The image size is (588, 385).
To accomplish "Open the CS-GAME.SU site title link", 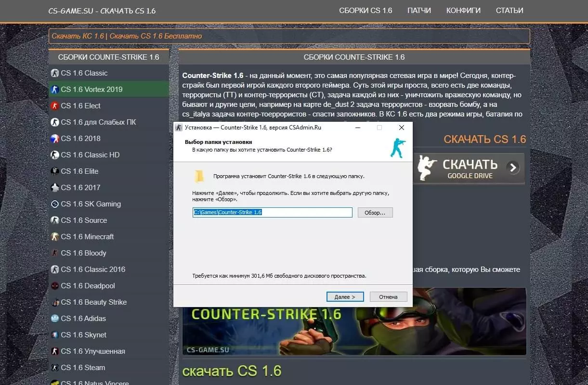I will click(x=102, y=11).
